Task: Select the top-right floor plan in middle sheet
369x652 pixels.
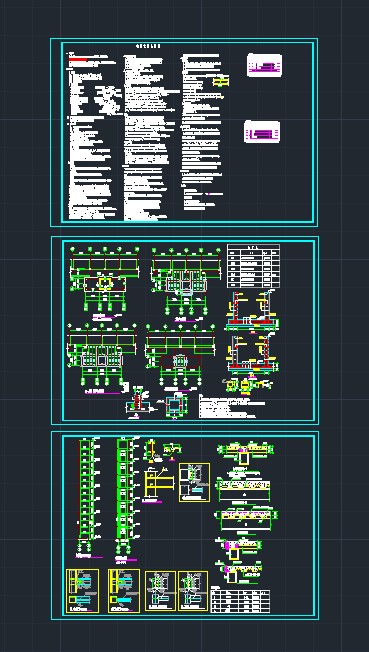Action: [x=186, y=284]
